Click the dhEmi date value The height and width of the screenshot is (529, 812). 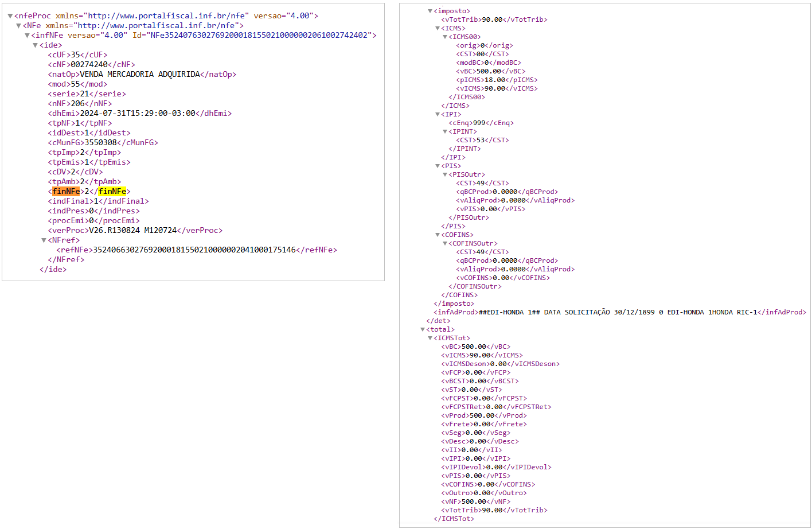point(138,114)
